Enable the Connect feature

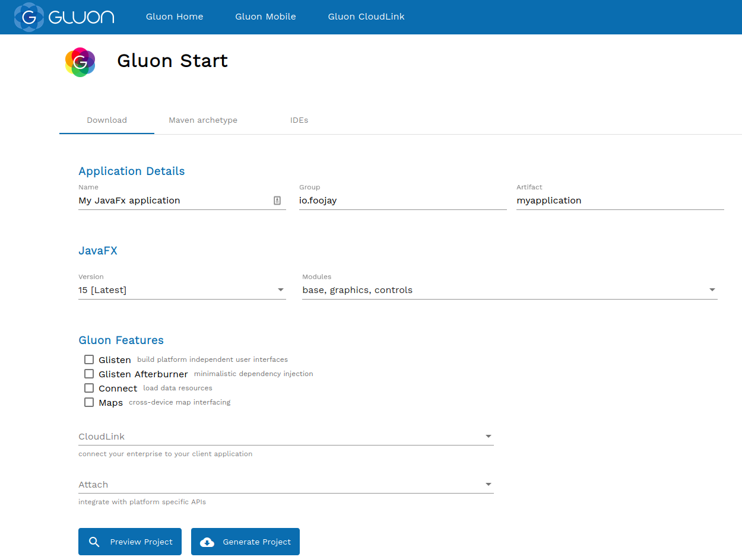click(89, 387)
